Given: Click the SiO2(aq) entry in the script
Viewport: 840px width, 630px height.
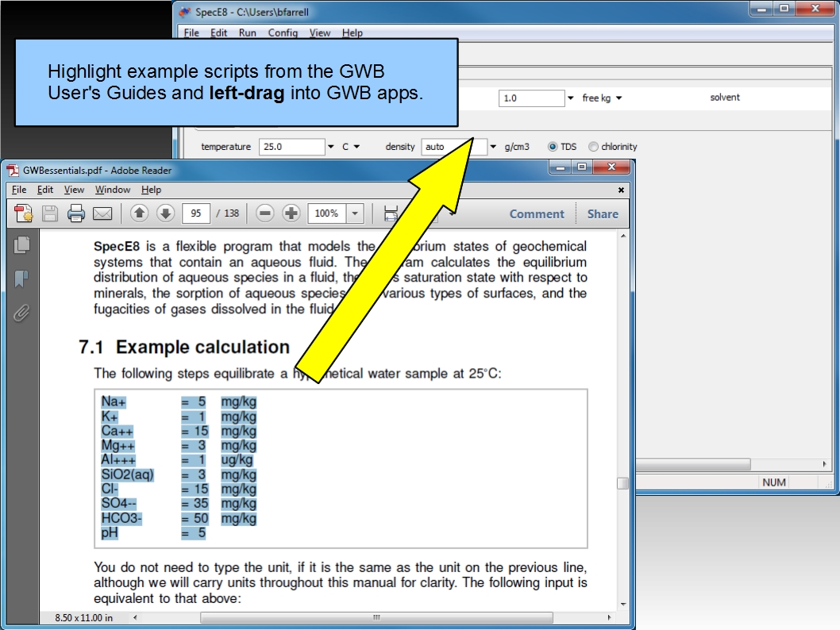Looking at the screenshot, I should pyautogui.click(x=128, y=474).
